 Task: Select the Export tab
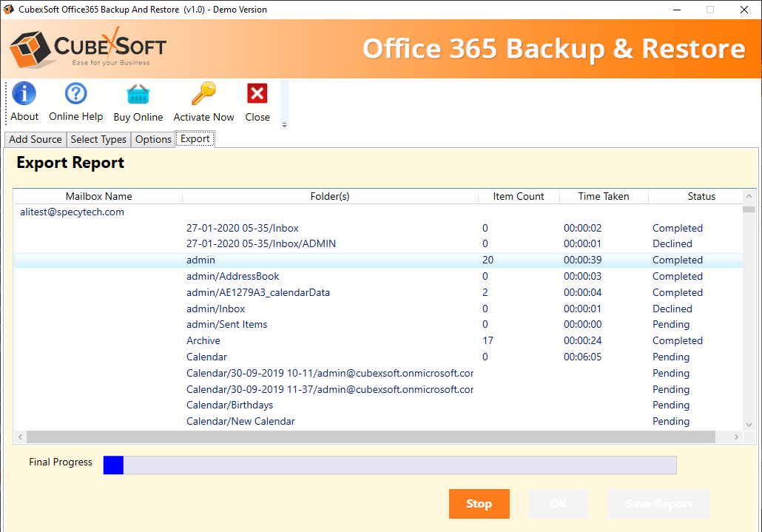pyautogui.click(x=195, y=138)
